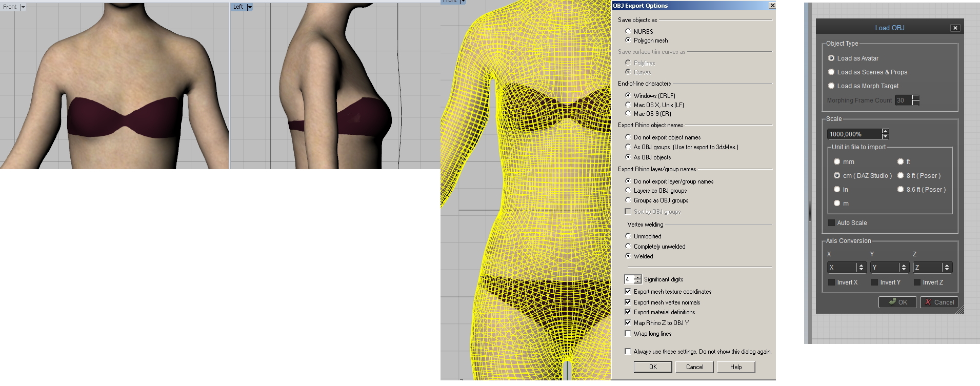Toggle Export mesh texture coordinates checkbox
The height and width of the screenshot is (386, 980).
click(628, 292)
